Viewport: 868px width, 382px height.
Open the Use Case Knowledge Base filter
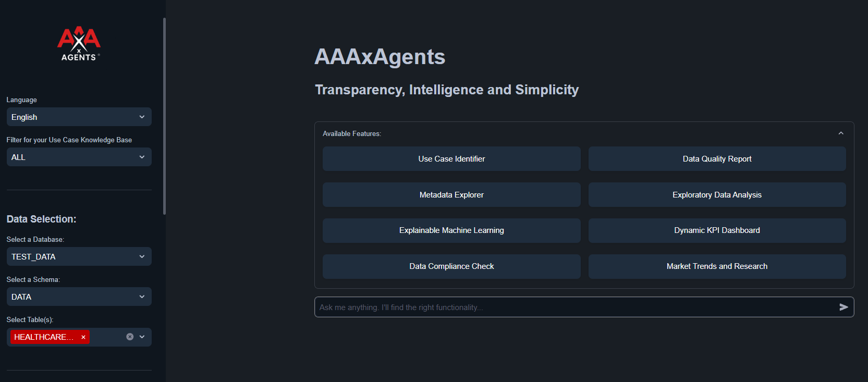click(79, 157)
